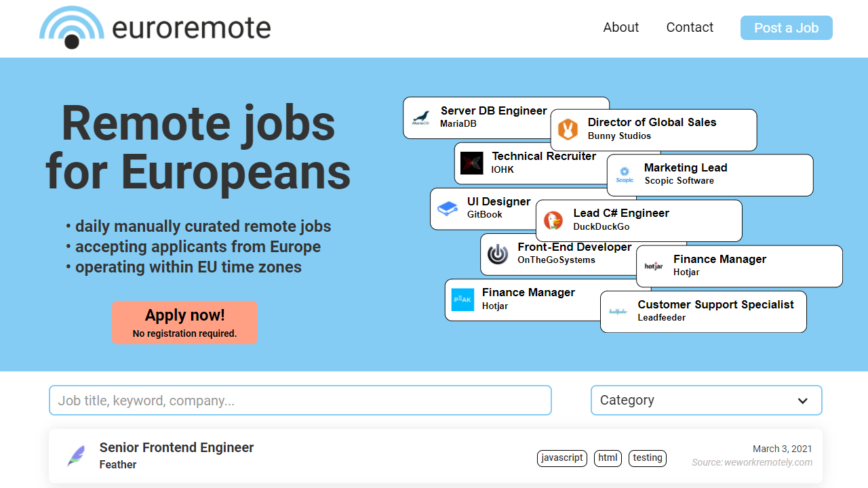Click the MariaDB seal logo
The image size is (868, 488).
pos(421,117)
